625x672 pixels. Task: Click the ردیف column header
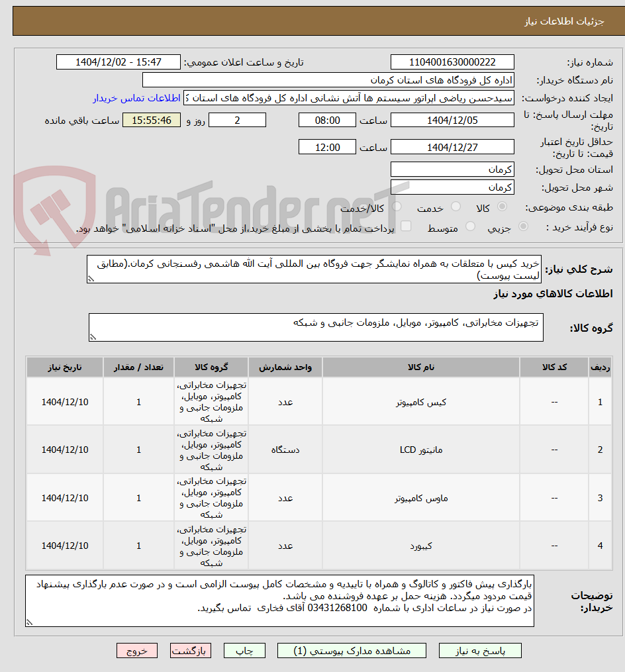[600, 367]
